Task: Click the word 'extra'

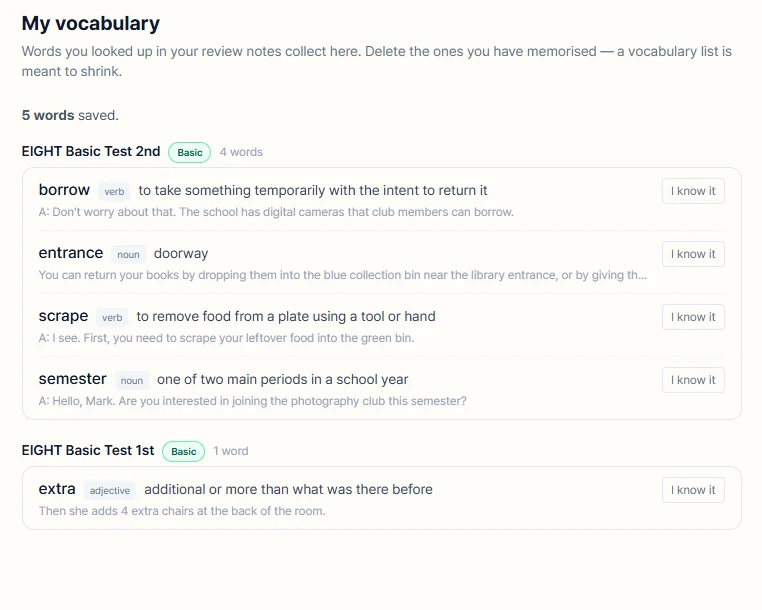Action: [x=57, y=488]
